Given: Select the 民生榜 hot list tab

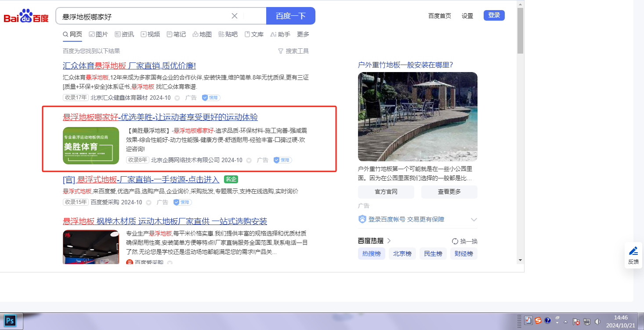Looking at the screenshot, I should [x=433, y=254].
